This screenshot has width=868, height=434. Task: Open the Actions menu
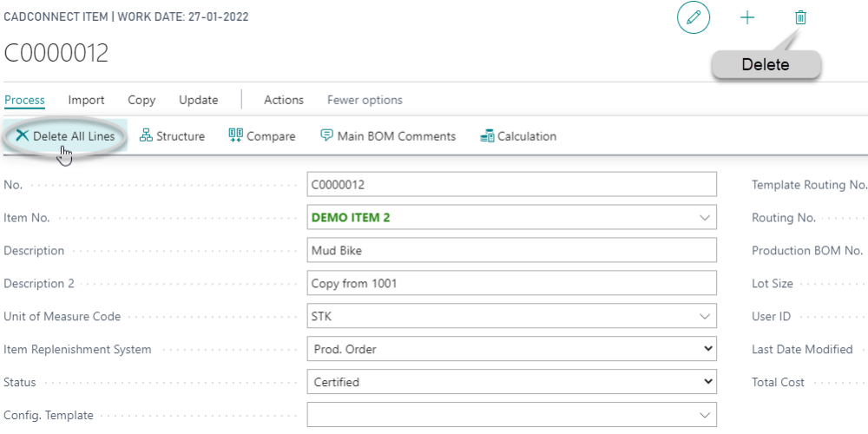tap(284, 100)
